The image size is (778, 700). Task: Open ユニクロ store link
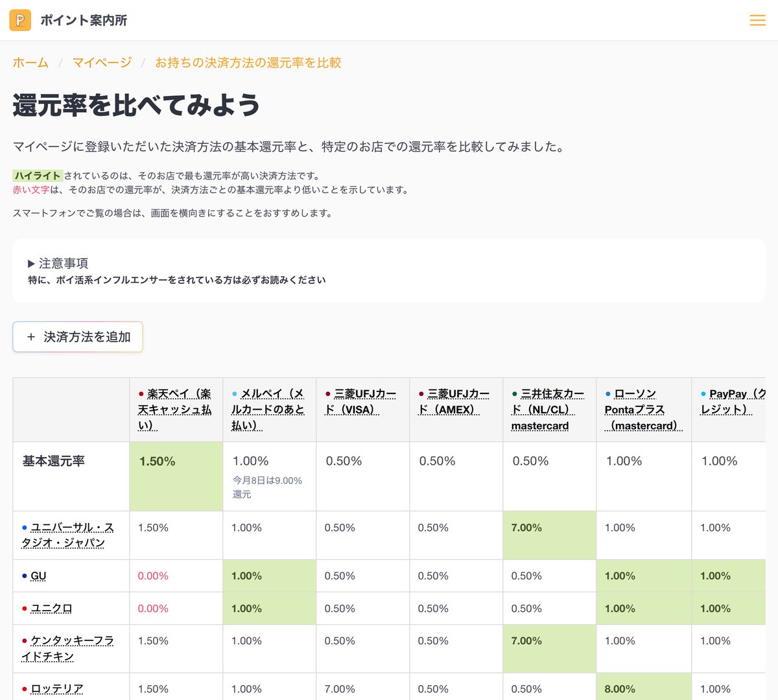pos(51,609)
